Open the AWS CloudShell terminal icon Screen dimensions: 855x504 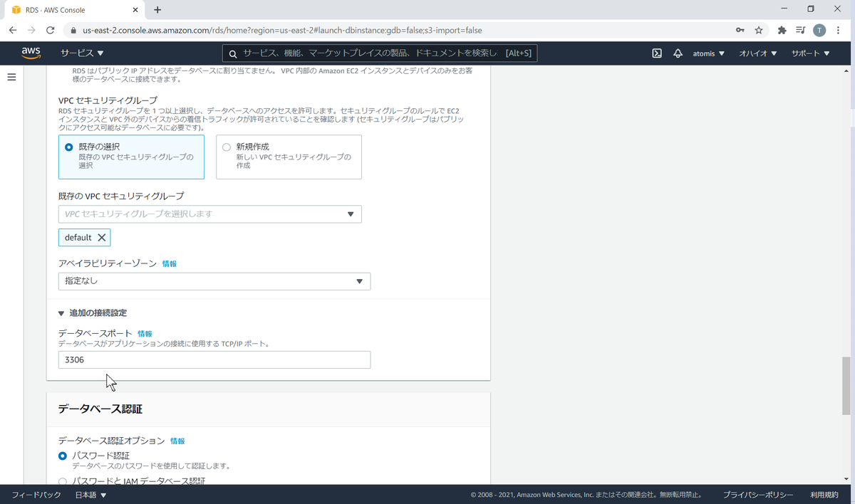tap(656, 53)
